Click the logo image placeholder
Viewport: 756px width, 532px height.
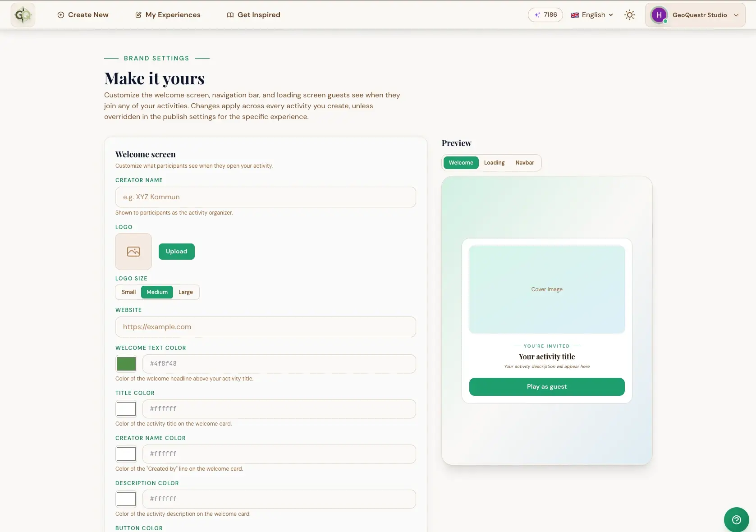[133, 252]
